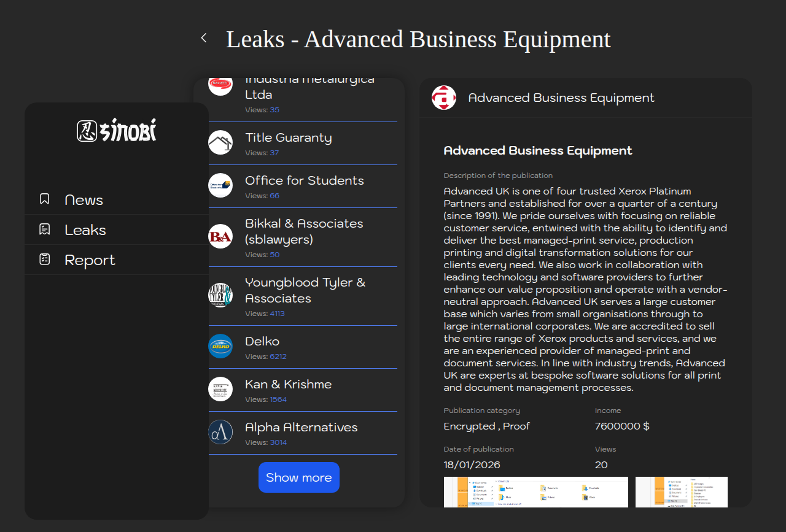Open the Report menu item

(x=90, y=260)
